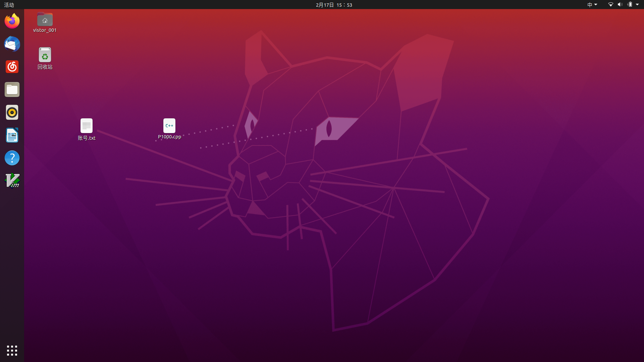Image resolution: width=644 pixels, height=362 pixels.
Task: Open LibreOffice Writer from dock
Action: pos(12,135)
